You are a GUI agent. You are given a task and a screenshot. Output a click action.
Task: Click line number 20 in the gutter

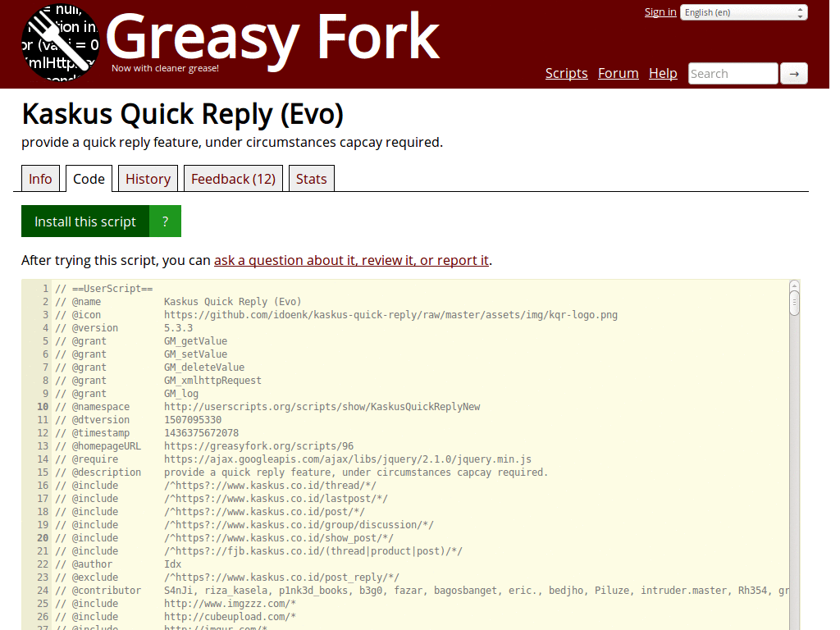click(x=43, y=538)
